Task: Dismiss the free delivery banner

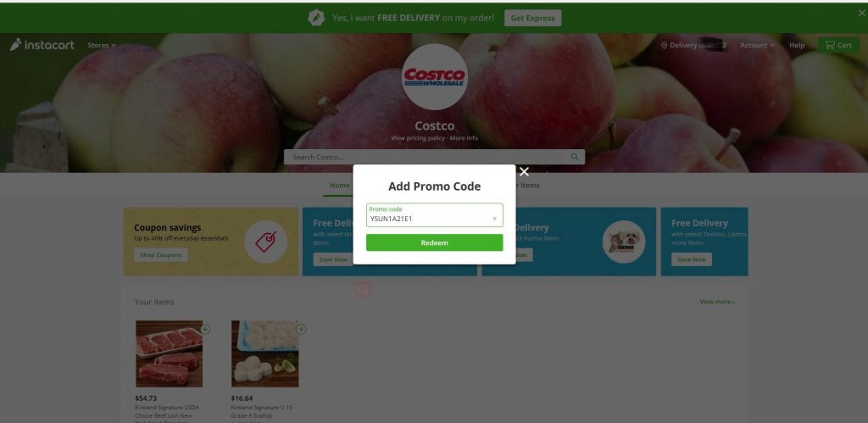Action: (x=861, y=13)
